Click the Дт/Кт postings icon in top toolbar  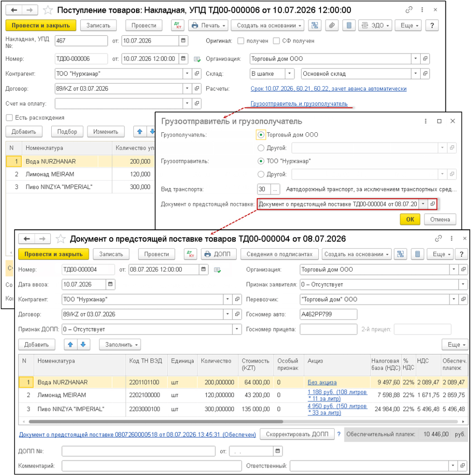[178, 26]
